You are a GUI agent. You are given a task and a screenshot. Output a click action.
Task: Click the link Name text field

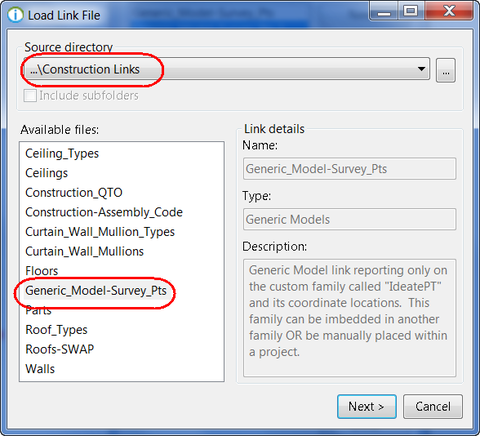coord(349,169)
